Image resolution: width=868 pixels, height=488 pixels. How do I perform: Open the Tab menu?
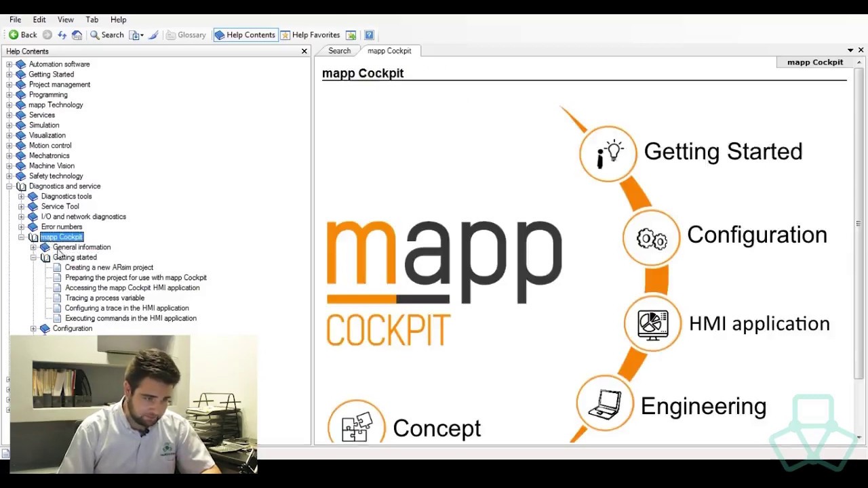[92, 20]
